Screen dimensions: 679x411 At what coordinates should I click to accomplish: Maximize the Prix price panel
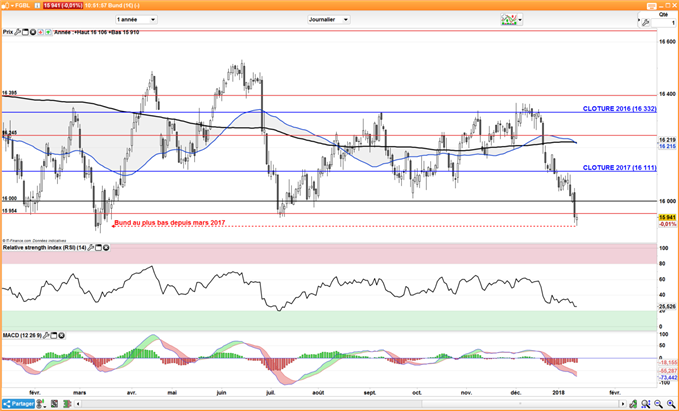coord(25,32)
